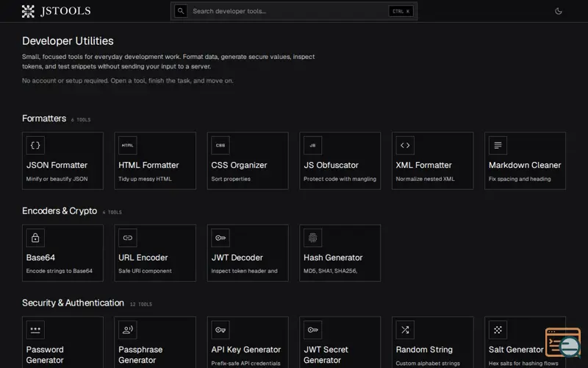
Task: Click the '4 TOOLS' count label
Action: pyautogui.click(x=112, y=212)
